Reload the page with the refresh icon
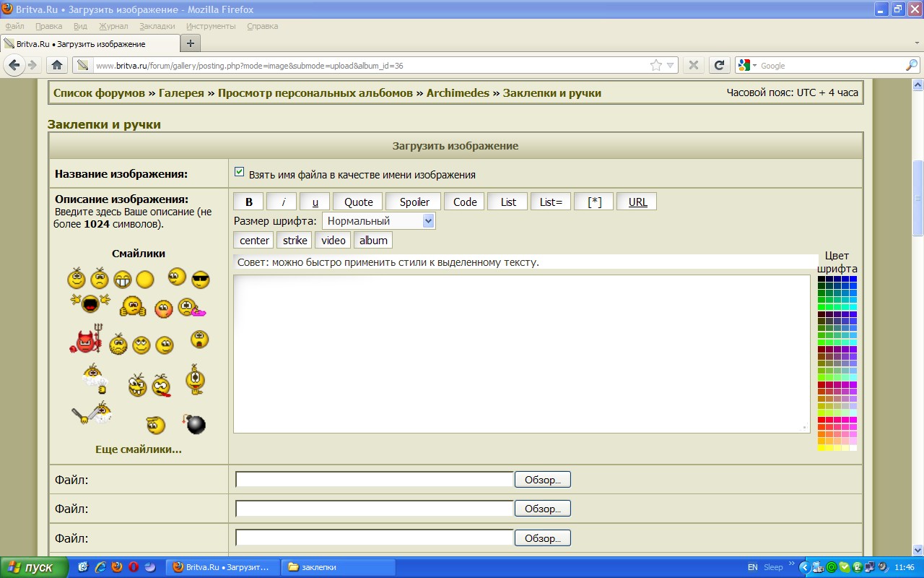 tap(718, 65)
